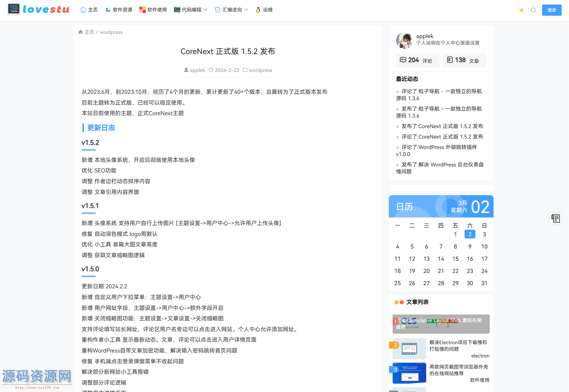Click the v1.5.0 version heading
The height and width of the screenshot is (392, 569).
90,269
